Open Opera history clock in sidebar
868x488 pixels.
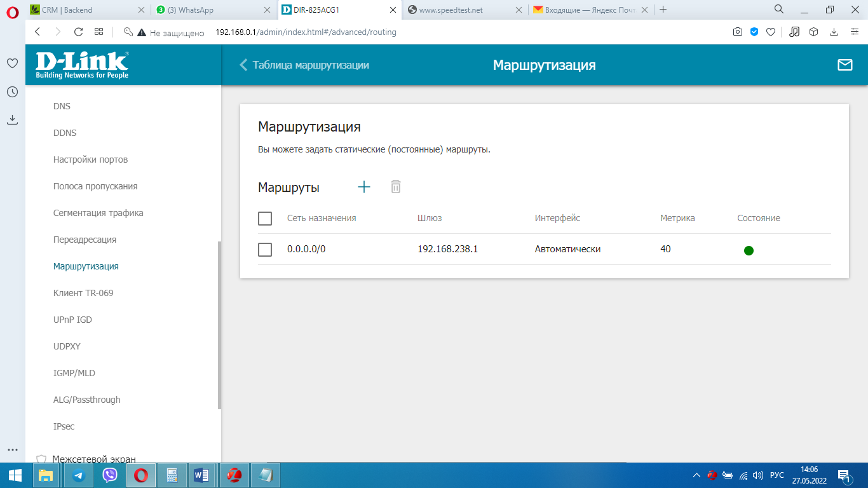(12, 92)
